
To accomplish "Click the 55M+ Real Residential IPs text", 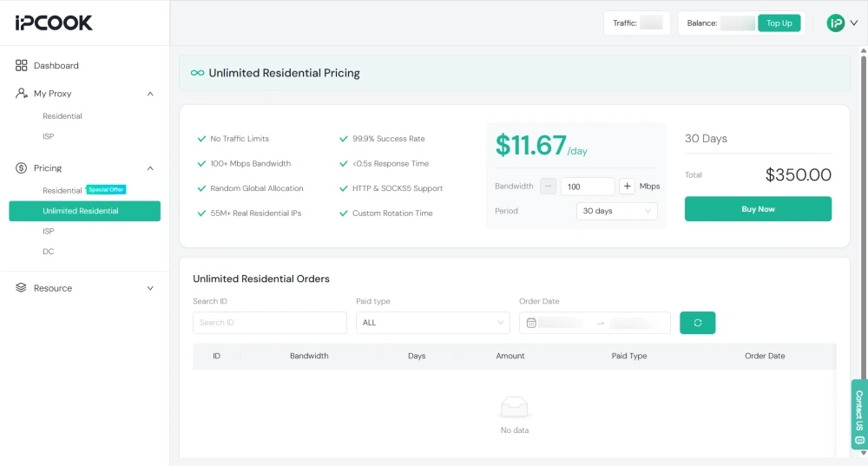I will pyautogui.click(x=256, y=213).
